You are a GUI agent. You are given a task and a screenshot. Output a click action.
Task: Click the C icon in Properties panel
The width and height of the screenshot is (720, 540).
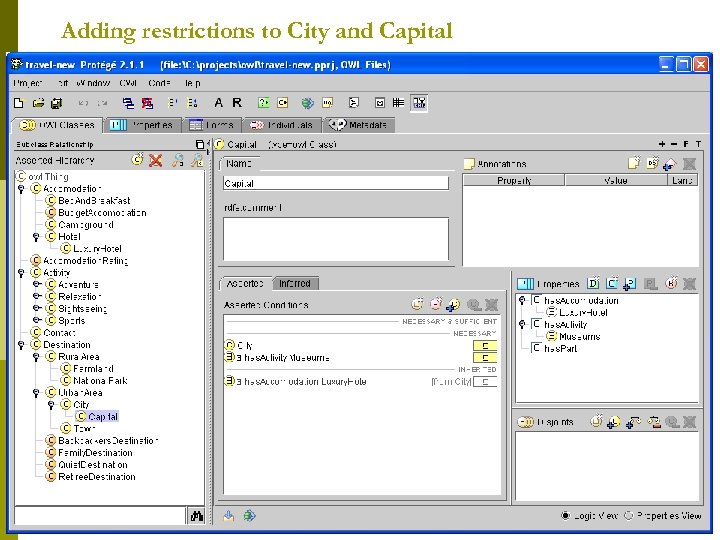click(612, 284)
